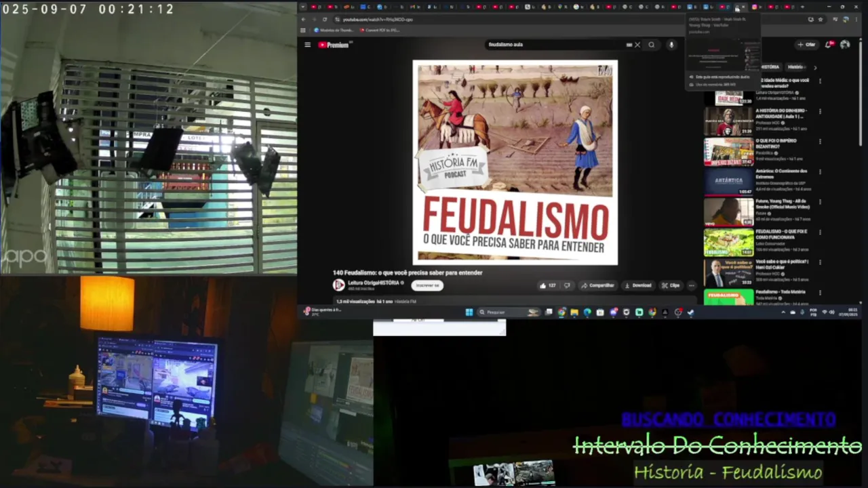Screen dimensions: 868x488
Task: Open the Você sabe o que é política video
Action: point(728,272)
